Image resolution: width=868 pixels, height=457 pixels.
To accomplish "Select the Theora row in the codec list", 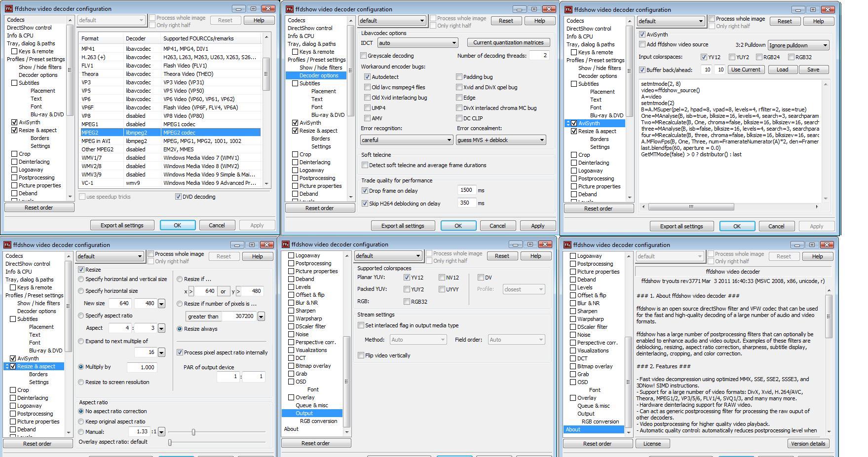I will click(x=171, y=74).
